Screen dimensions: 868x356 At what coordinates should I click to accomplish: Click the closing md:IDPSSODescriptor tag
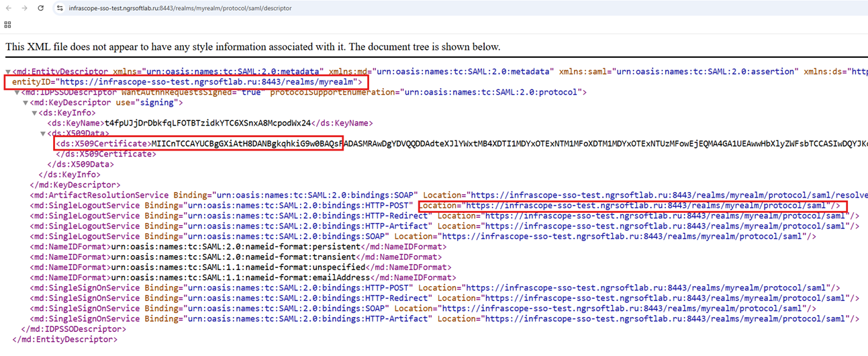pyautogui.click(x=73, y=329)
